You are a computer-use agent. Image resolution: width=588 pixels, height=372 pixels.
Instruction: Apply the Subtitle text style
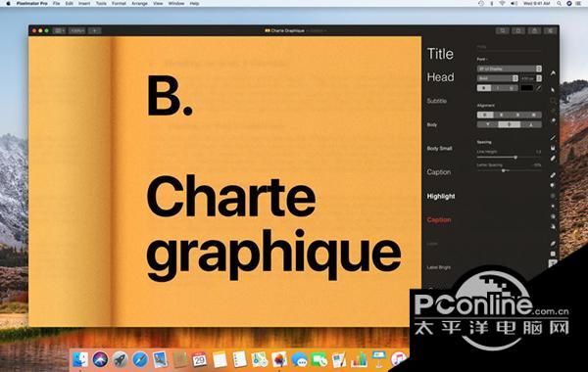(x=437, y=101)
